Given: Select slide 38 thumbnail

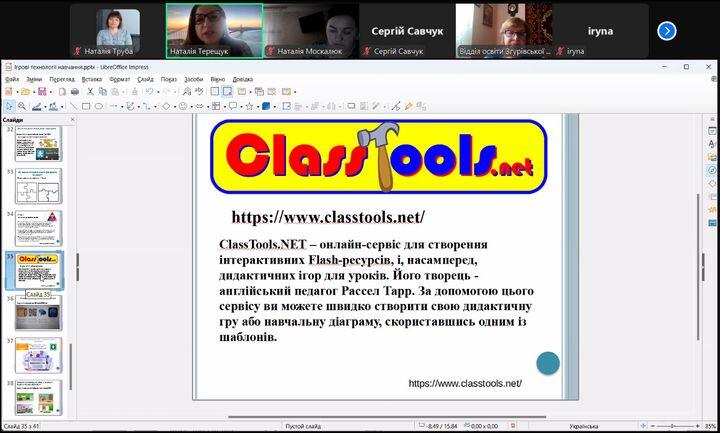Looking at the screenshot, I should (39, 398).
